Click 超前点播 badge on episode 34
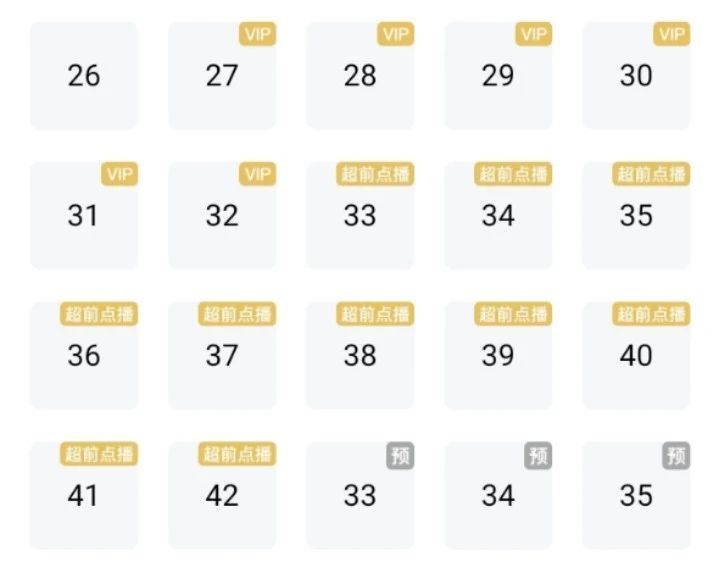720x569 pixels. (513, 175)
